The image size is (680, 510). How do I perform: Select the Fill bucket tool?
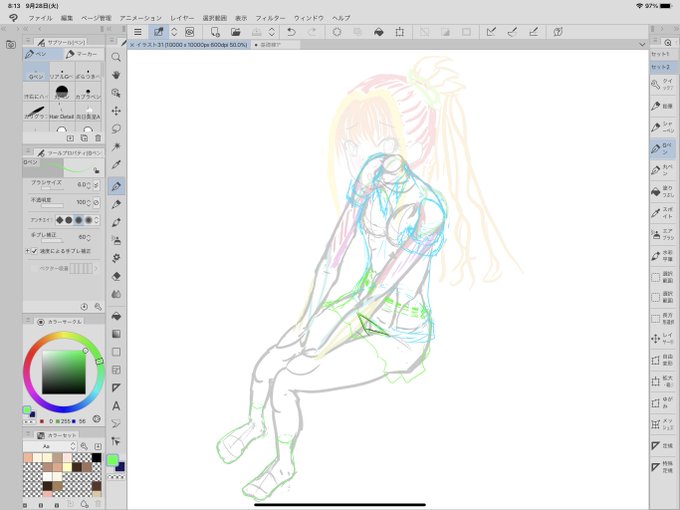(x=116, y=316)
